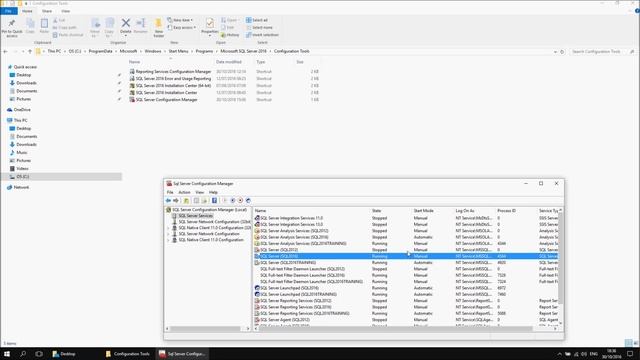Image resolution: width=640 pixels, height=360 pixels.
Task: Click the Back arrow in Configuration Manager toolbar
Action: tap(168, 200)
